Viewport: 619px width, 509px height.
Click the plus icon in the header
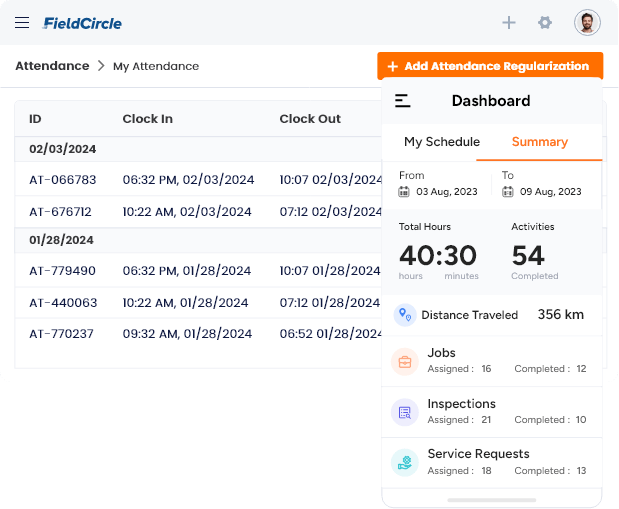(509, 23)
